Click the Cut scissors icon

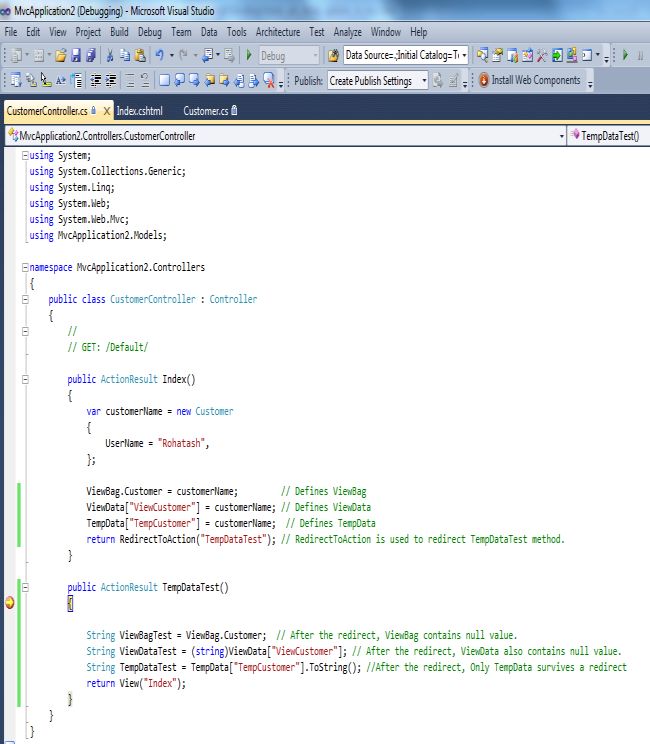pos(112,56)
